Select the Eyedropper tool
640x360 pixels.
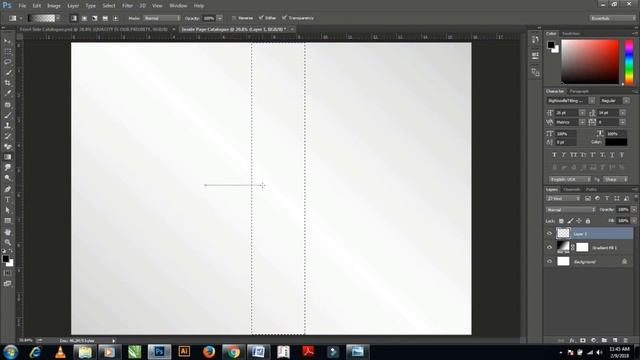(7, 93)
